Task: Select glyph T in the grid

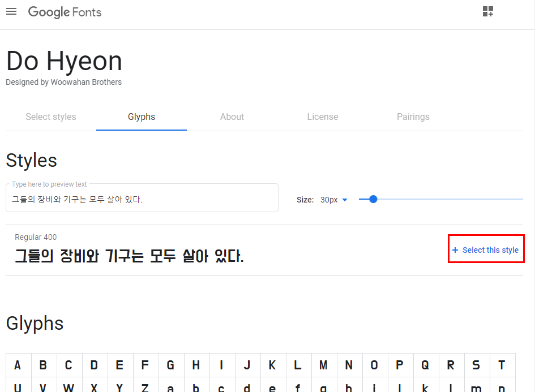Action: tap(503, 365)
